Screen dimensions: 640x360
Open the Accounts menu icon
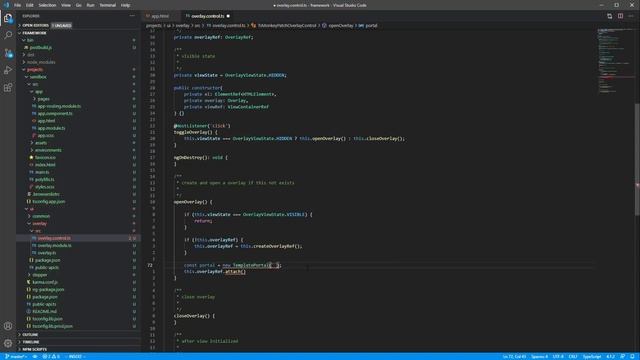point(8,326)
